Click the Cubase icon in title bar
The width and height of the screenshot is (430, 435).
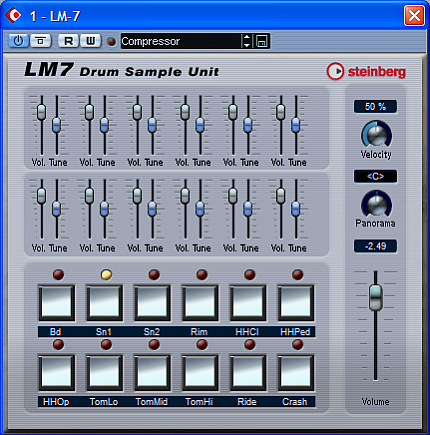[x=13, y=15]
